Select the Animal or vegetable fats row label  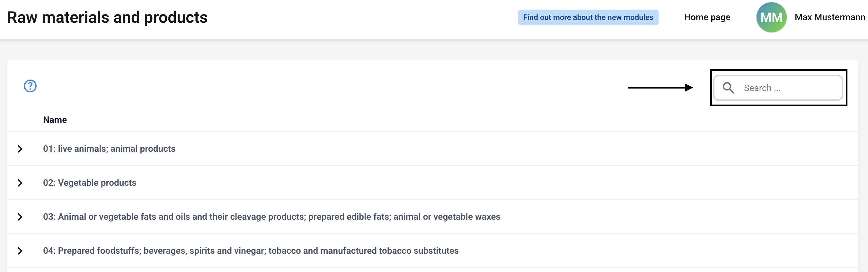click(271, 217)
